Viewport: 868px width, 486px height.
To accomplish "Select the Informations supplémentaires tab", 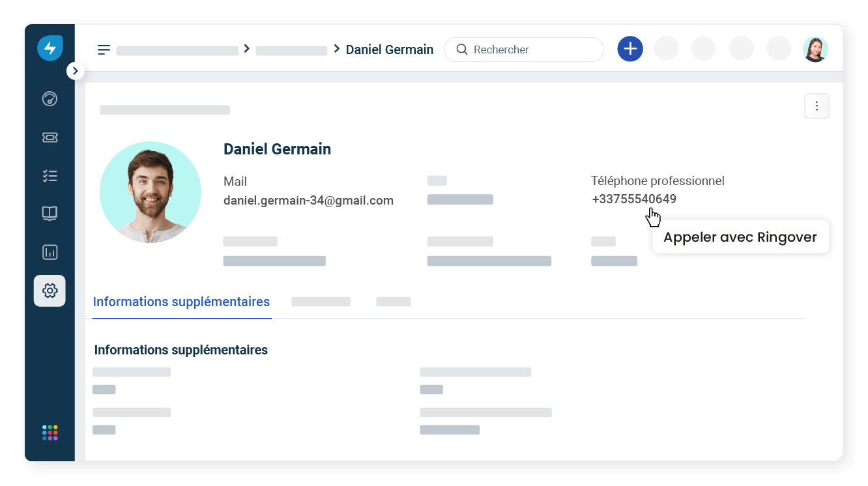I will pos(181,302).
